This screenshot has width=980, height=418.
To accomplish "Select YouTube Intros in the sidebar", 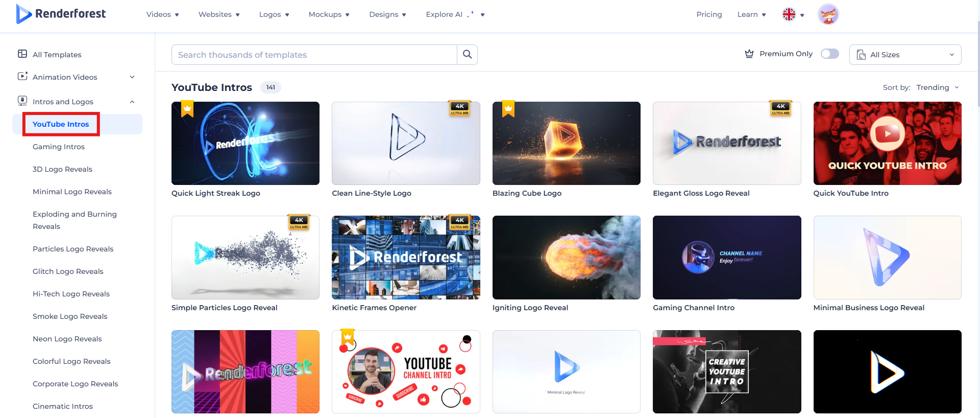I will (x=61, y=124).
